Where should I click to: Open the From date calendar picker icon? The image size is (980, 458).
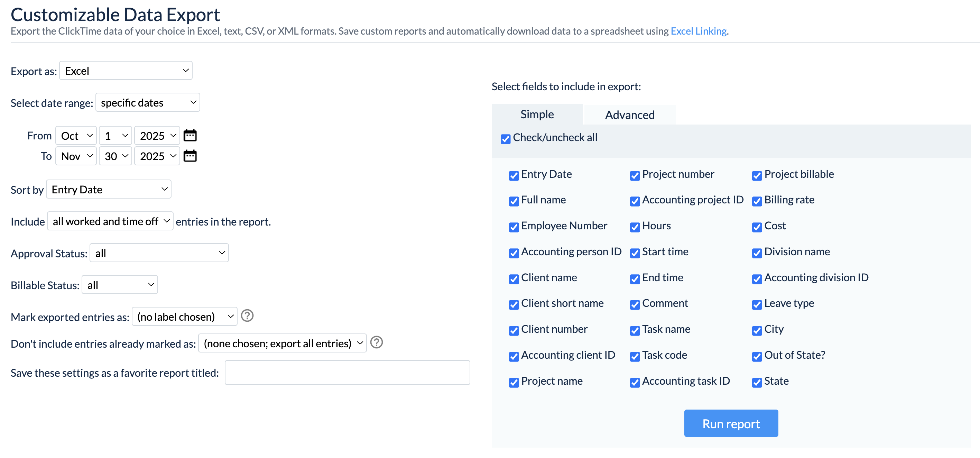tap(190, 136)
